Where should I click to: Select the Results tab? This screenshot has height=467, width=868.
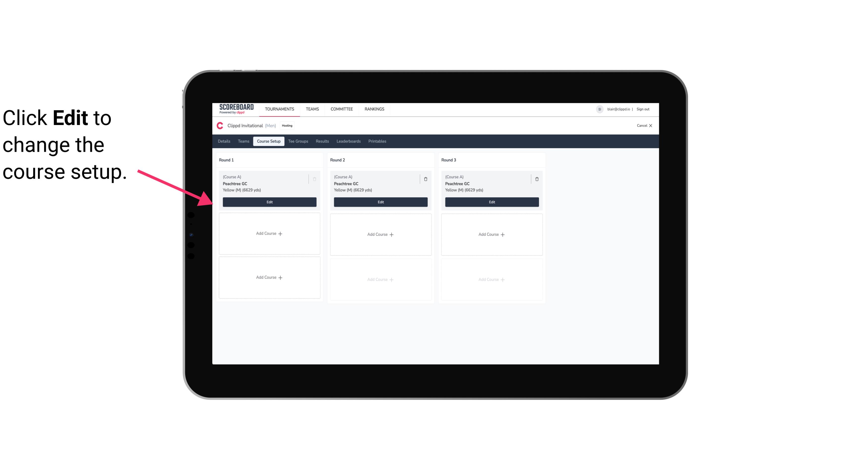pyautogui.click(x=322, y=141)
